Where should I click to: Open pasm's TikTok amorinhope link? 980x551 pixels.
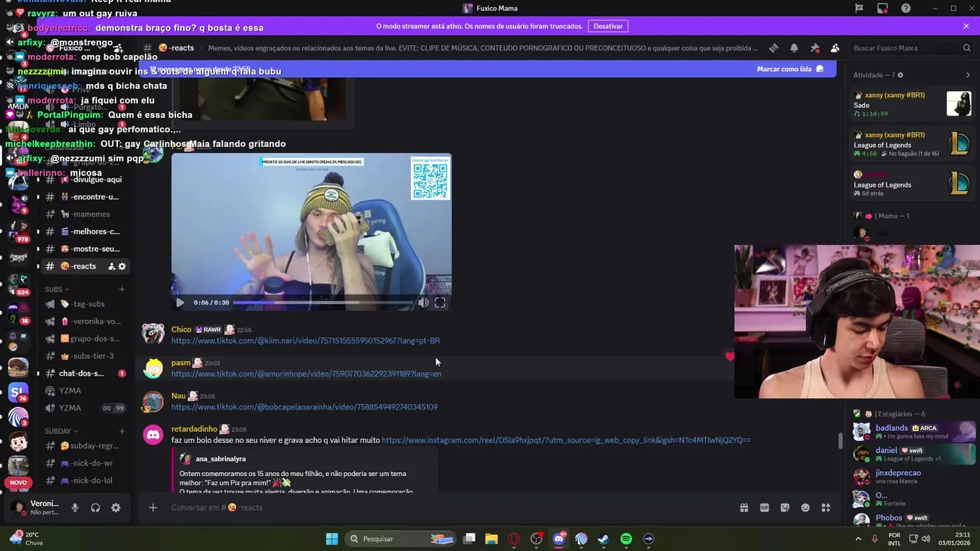click(306, 373)
